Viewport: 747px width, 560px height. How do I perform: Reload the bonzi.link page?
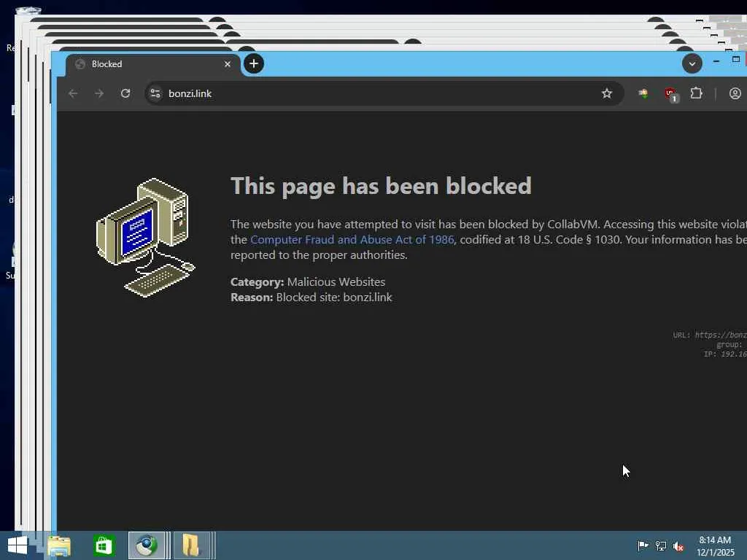click(x=125, y=93)
